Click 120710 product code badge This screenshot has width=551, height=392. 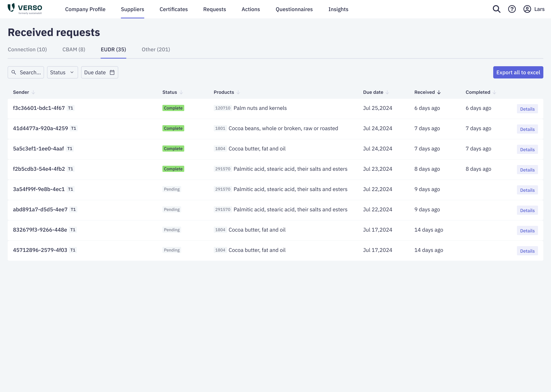pyautogui.click(x=223, y=108)
